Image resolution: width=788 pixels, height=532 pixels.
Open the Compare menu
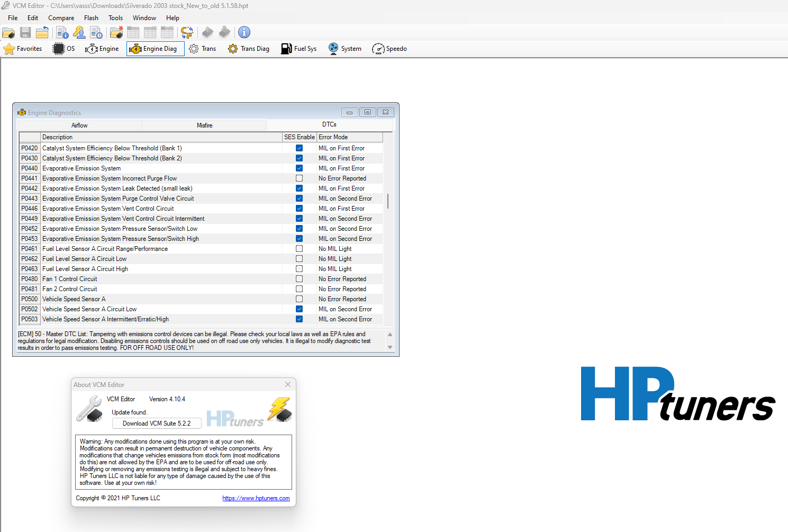[x=61, y=18]
